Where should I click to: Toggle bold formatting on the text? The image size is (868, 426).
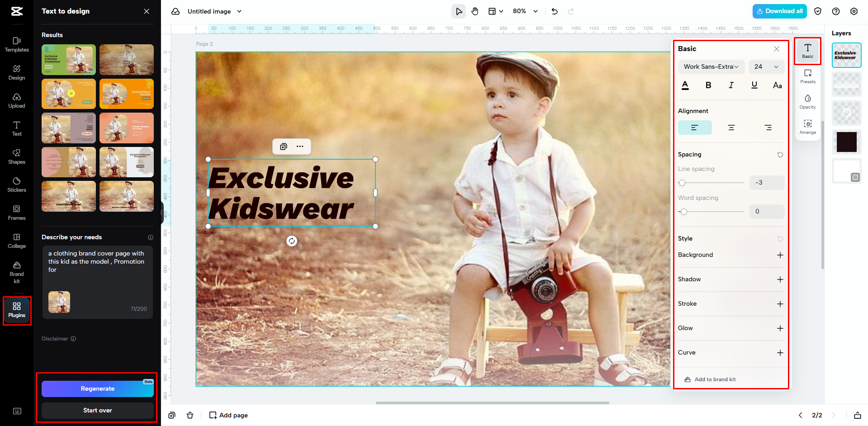[708, 85]
